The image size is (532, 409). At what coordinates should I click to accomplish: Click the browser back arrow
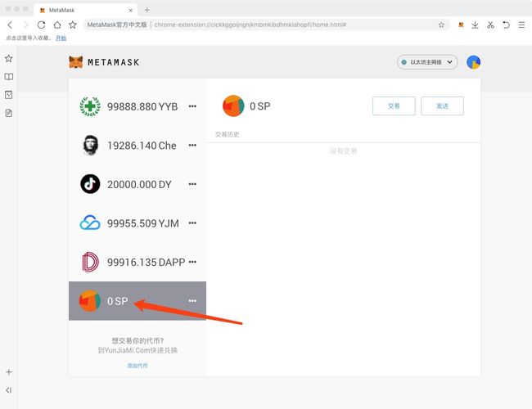point(10,25)
